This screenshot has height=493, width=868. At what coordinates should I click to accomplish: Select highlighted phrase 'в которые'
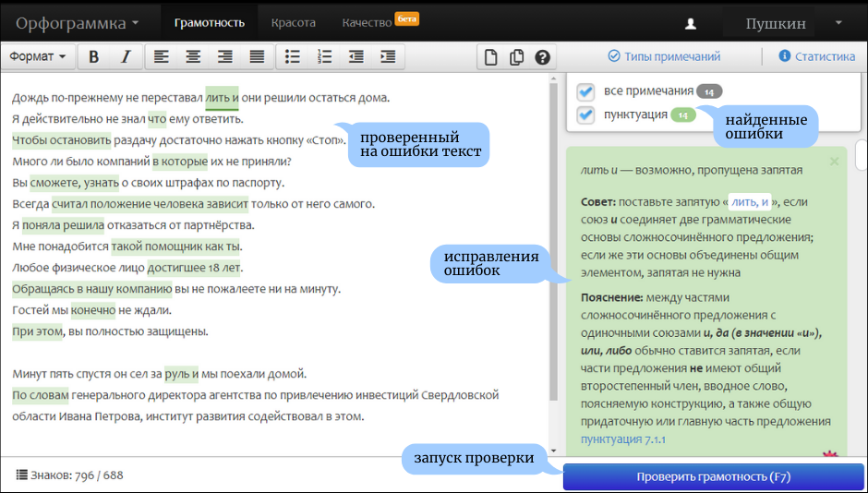point(180,162)
